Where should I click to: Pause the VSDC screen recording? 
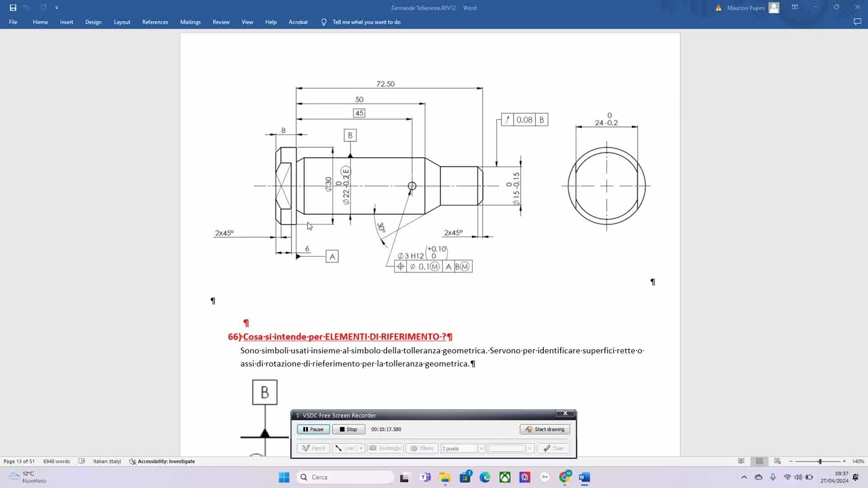coord(313,429)
